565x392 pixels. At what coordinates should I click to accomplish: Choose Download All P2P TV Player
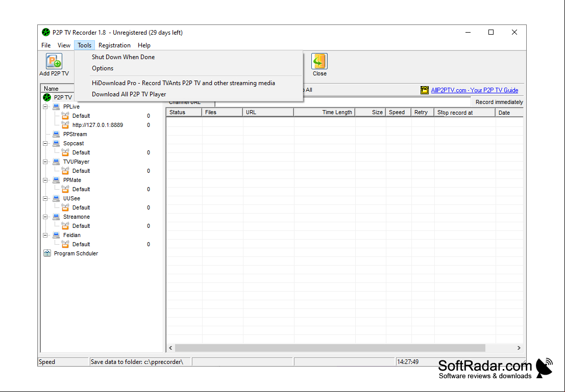[189, 94]
